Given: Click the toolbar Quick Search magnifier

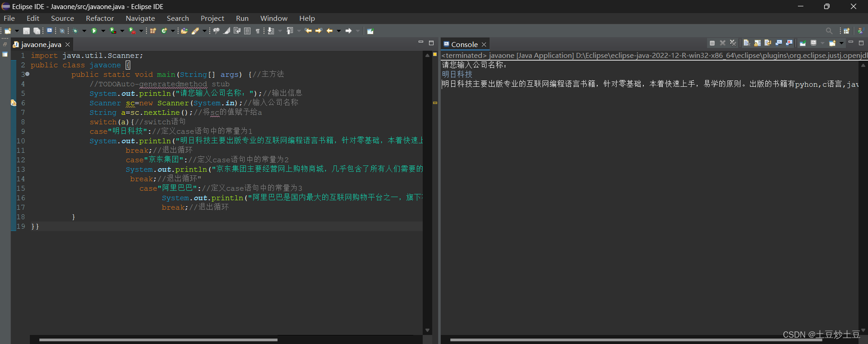Looking at the screenshot, I should [829, 31].
